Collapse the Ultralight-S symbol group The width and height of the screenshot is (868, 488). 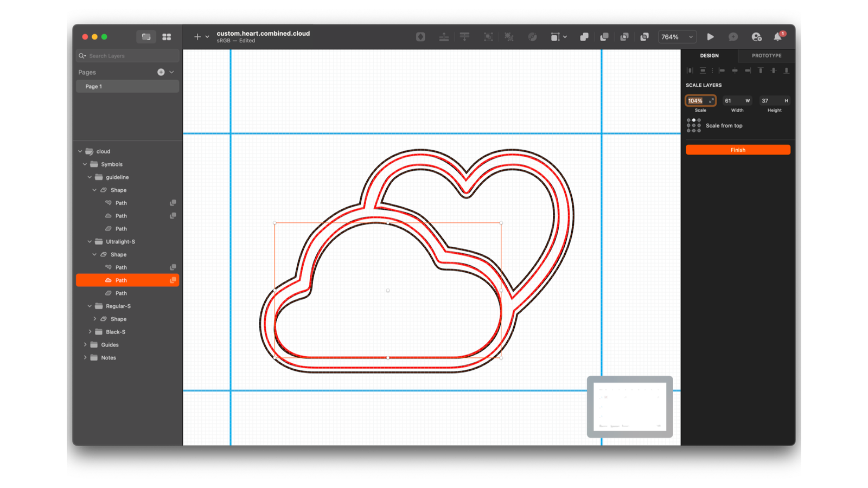tap(90, 241)
